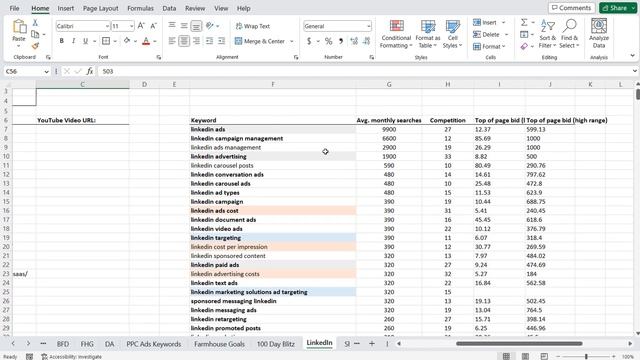Viewport: 640px width, 360px height.
Task: Toggle Bold formatting
Action: tap(61, 41)
